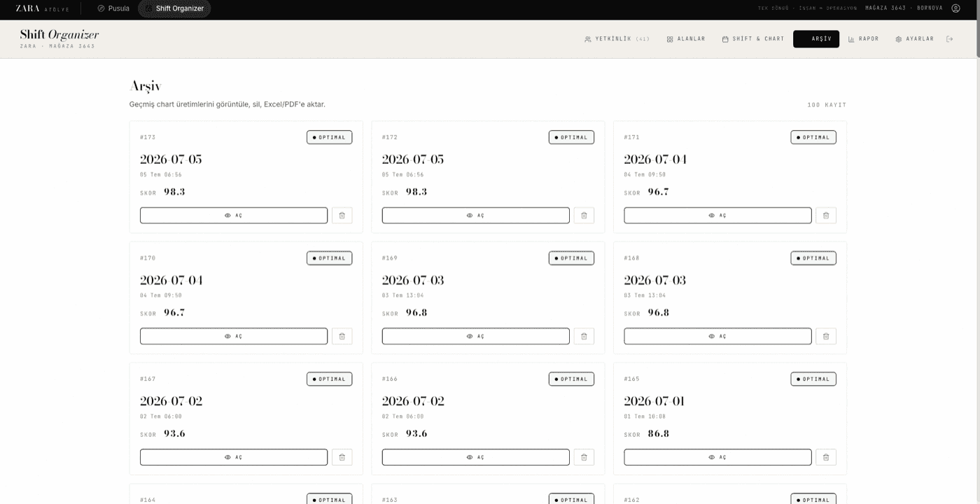Screen dimensions: 980x504
Task: Open chart #169 with the Aç button
Action: [476, 337]
